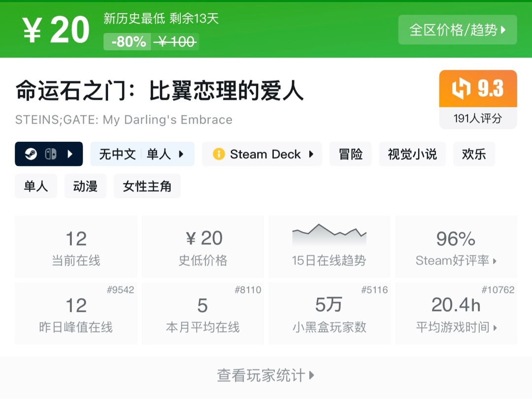Image resolution: width=532 pixels, height=407 pixels.
Task: Expand the Steam Deck compatibility details
Action: click(x=311, y=154)
